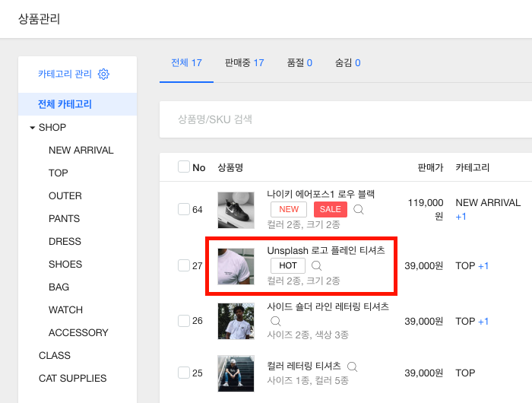This screenshot has height=403, width=532.
Task: Click 카테고리 column header
Action: click(472, 167)
